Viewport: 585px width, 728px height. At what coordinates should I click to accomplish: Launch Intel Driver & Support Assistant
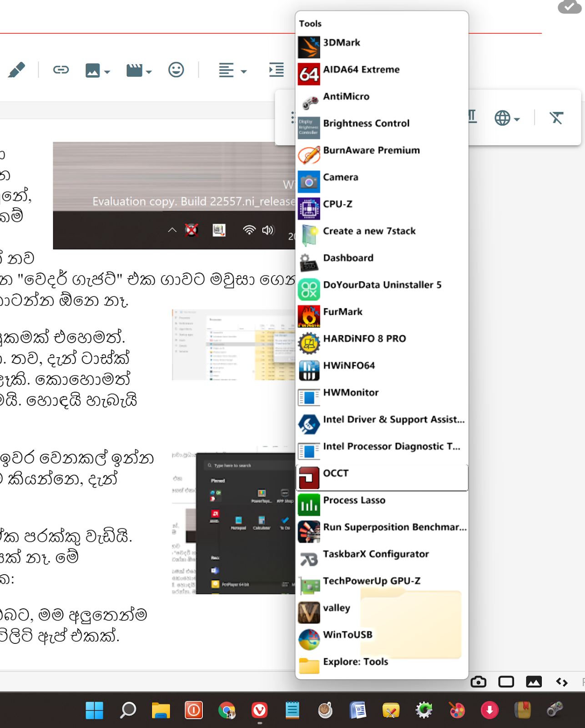382,424
